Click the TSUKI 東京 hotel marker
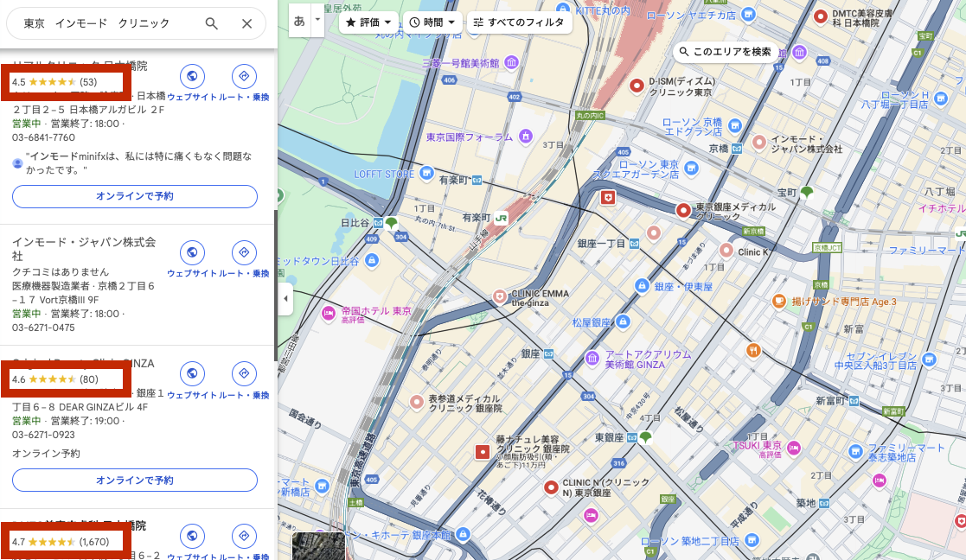The image size is (966, 560). click(794, 448)
